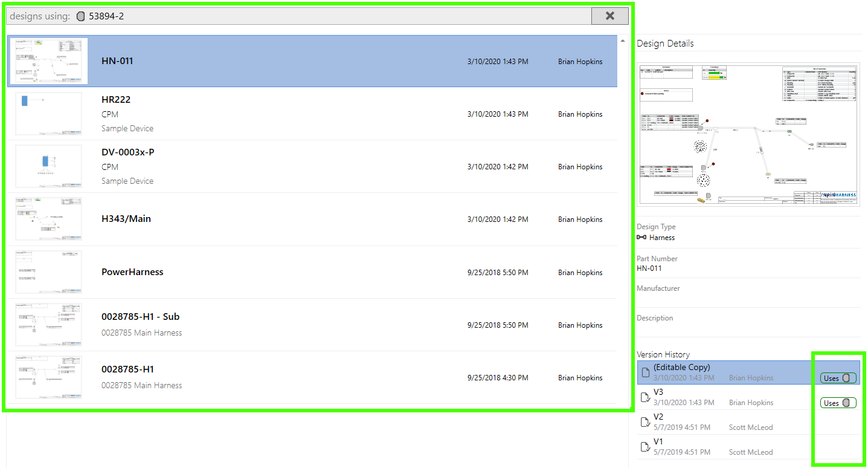Click the Editable Copy document icon
Image resolution: width=868 pixels, height=468 pixels.
pyautogui.click(x=645, y=372)
